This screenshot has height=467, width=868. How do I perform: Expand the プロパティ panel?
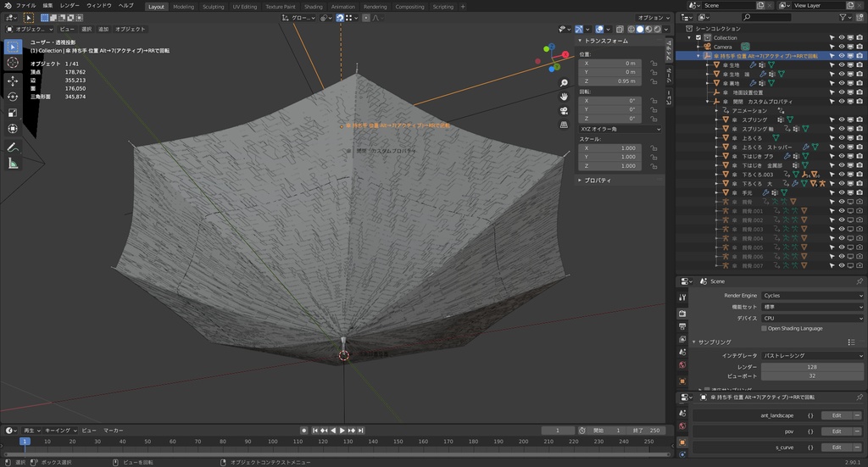[598, 180]
